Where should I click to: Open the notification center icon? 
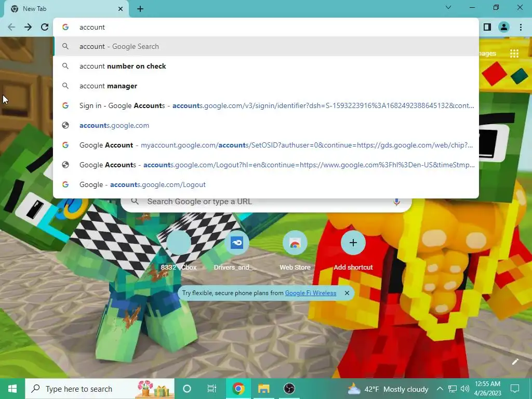click(x=515, y=389)
